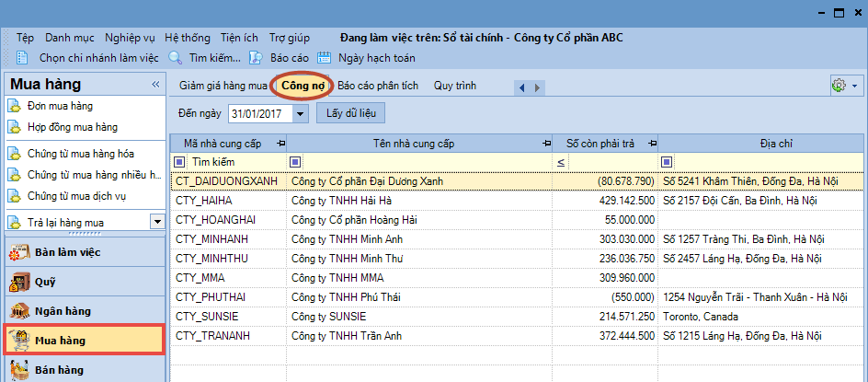Click the Bán hàng module icon
Image resolution: width=868 pixels, height=382 pixels.
coord(20,369)
